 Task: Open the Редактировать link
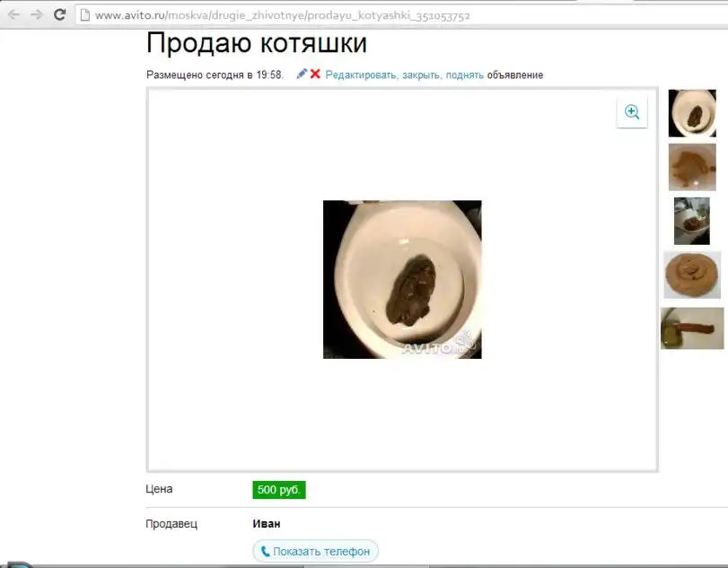pos(361,75)
